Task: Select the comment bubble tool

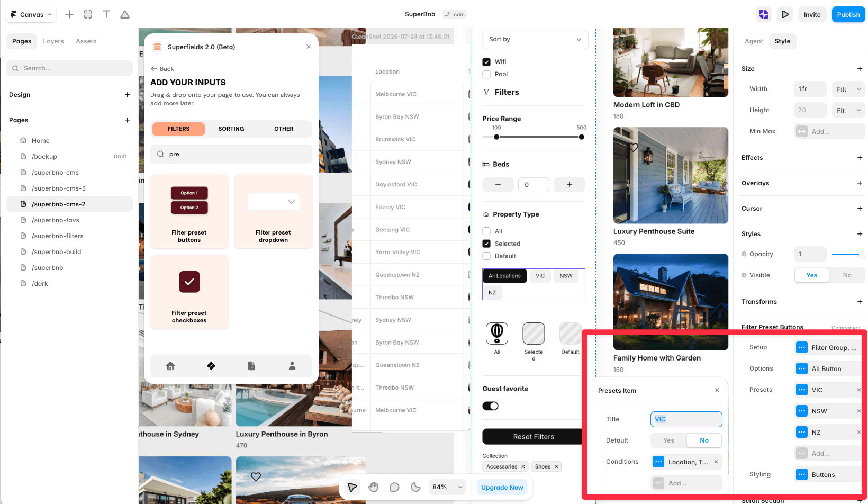Action: point(395,487)
